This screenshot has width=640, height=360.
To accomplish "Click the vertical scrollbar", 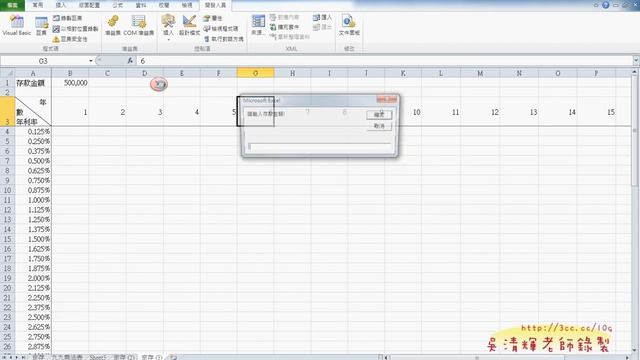I will [635, 131].
